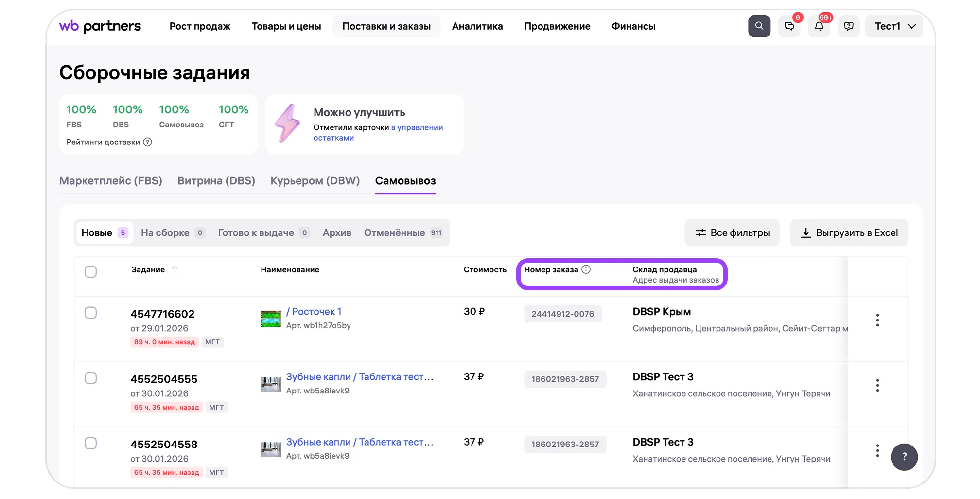Open three-dot menu for task 4552504555
The height and width of the screenshot is (499, 980).
point(877,385)
